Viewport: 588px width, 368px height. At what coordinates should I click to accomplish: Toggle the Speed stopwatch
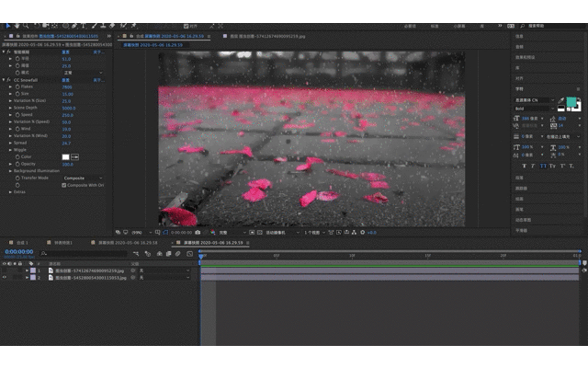click(17, 115)
